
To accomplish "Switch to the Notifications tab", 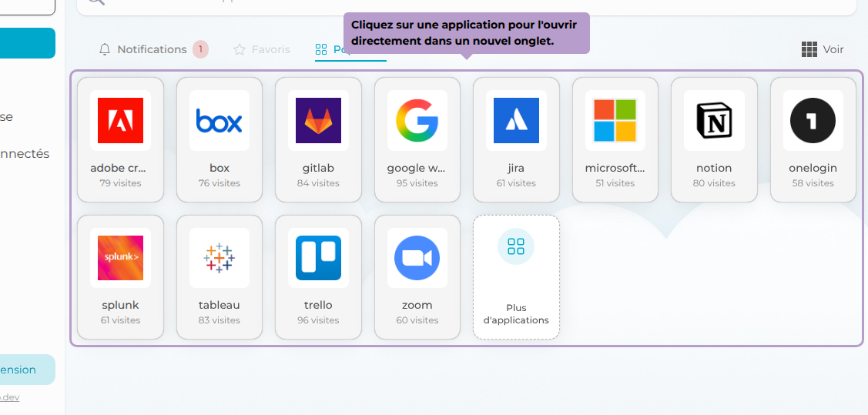I will [x=153, y=49].
